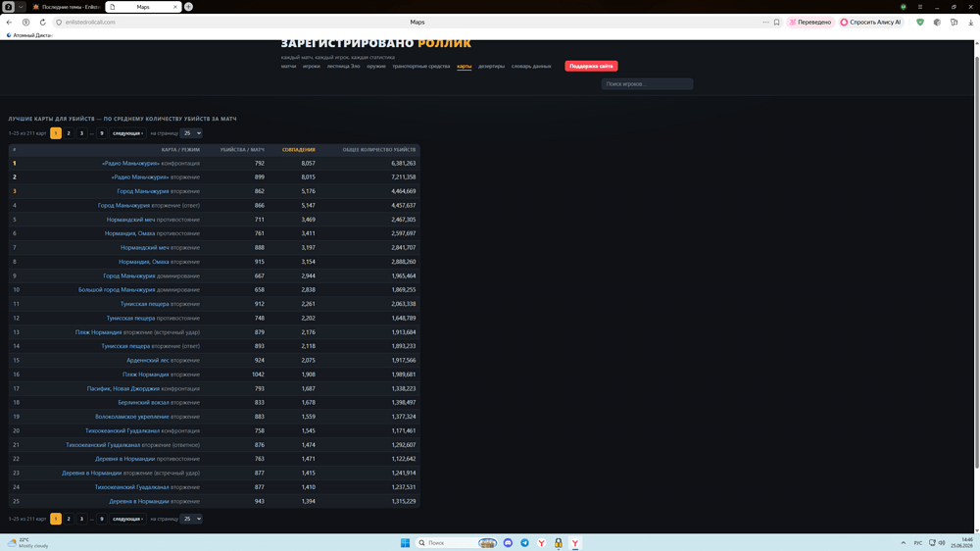Sort by УБИЙСТВА / МАТЧ column header
The height and width of the screenshot is (551, 980).
click(242, 149)
